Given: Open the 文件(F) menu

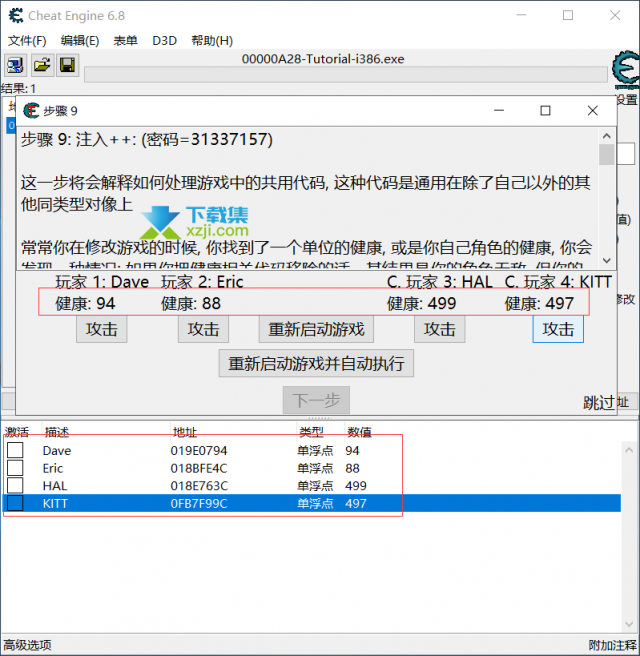Looking at the screenshot, I should [27, 41].
